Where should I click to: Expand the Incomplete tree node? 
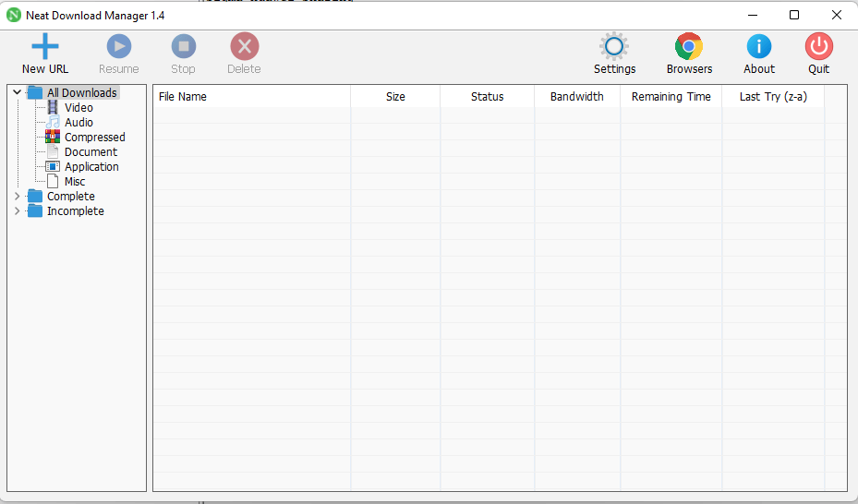pos(17,210)
